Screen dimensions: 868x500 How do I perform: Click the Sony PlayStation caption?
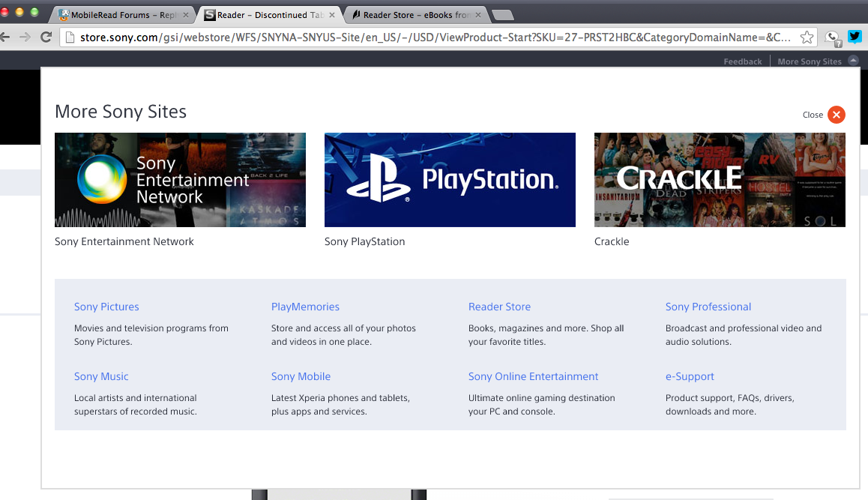[365, 241]
